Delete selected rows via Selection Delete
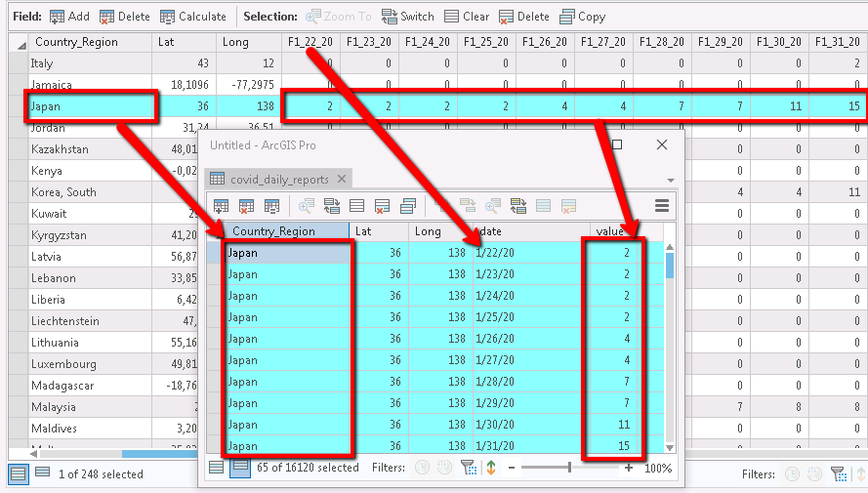The width and height of the screenshot is (868, 493). point(523,17)
